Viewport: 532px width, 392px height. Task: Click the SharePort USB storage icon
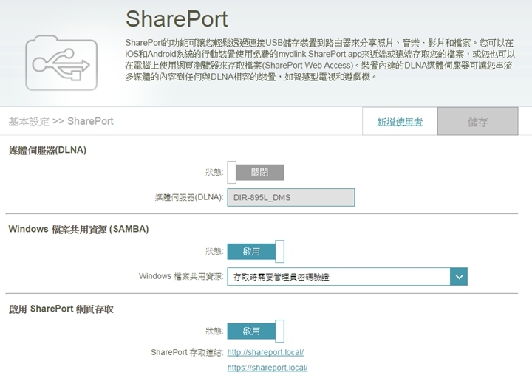click(61, 63)
